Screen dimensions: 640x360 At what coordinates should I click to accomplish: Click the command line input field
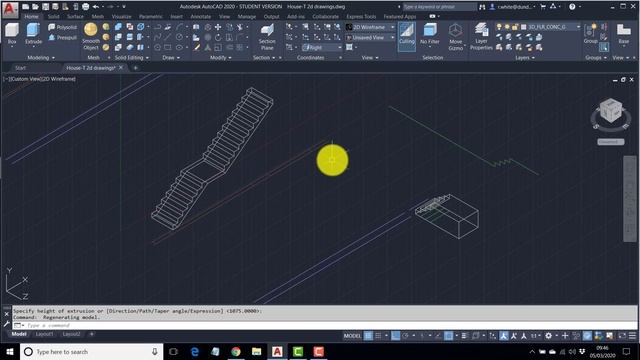point(324,325)
